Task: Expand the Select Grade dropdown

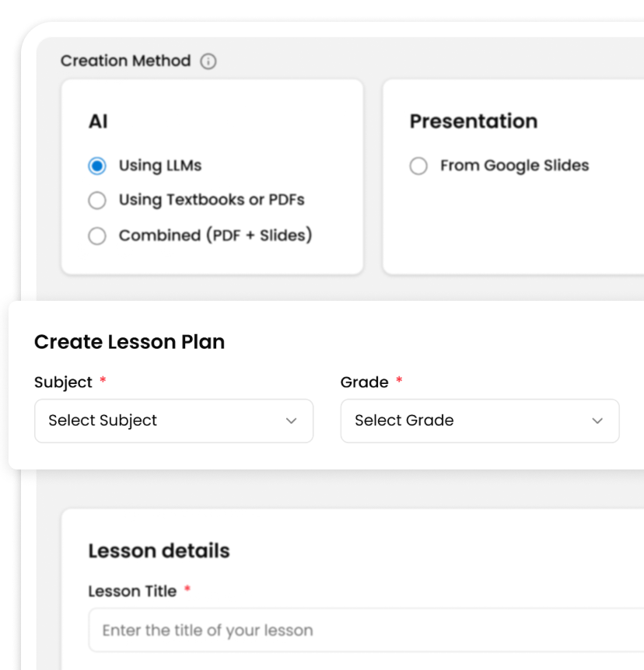Action: click(x=479, y=420)
